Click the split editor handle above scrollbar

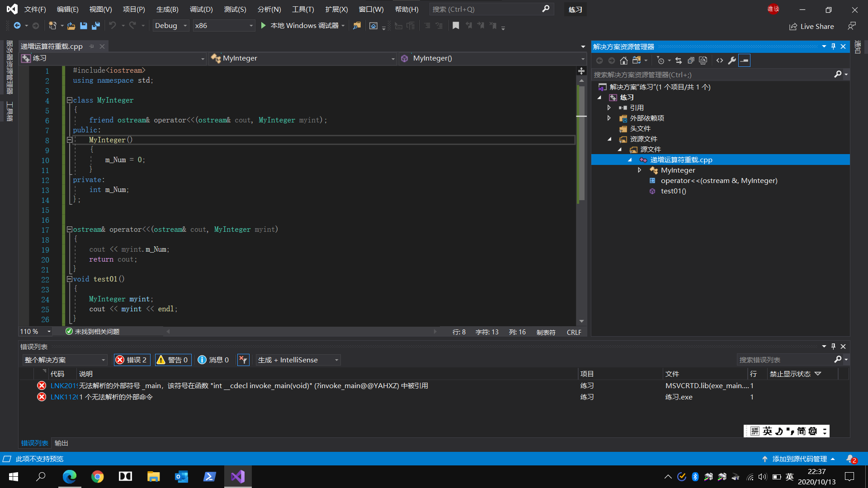click(581, 71)
